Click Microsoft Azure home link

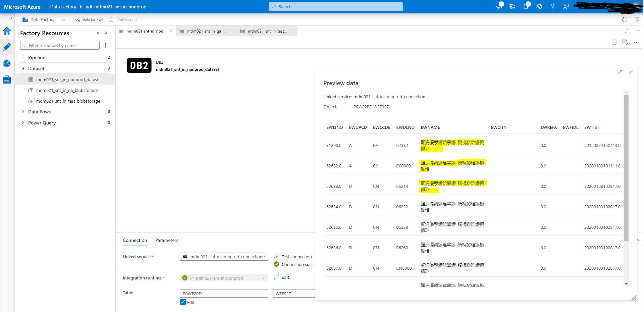tap(22, 7)
